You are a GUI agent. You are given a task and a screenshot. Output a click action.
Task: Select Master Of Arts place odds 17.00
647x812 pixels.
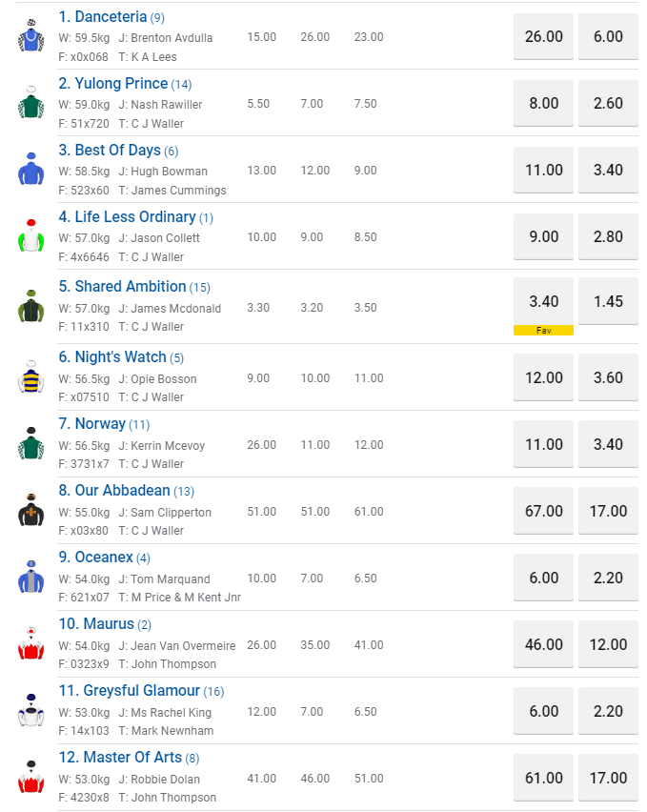coord(608,778)
